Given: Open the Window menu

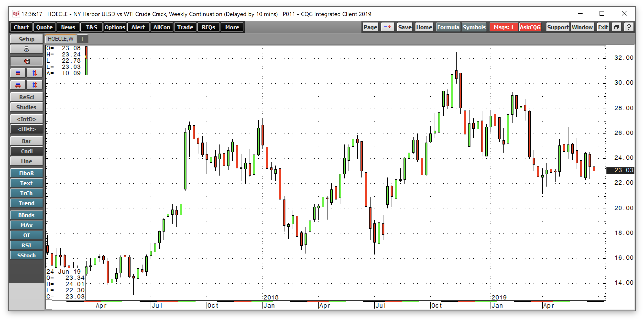Looking at the screenshot, I should 582,27.
